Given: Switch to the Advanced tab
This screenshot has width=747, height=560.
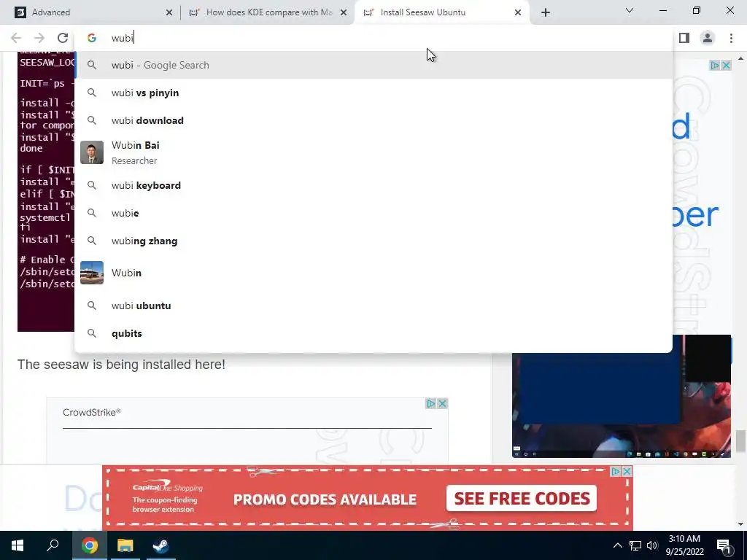Looking at the screenshot, I should coord(90,12).
